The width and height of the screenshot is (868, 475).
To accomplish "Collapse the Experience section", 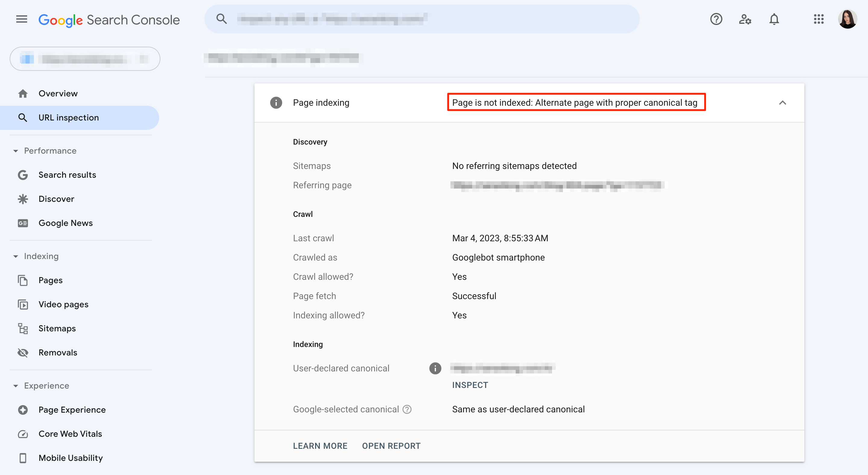I will click(15, 386).
